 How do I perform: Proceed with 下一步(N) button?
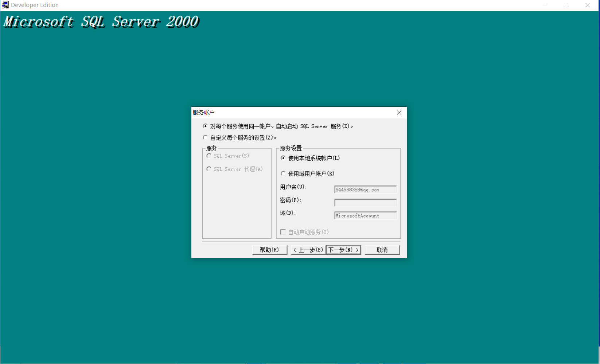point(343,250)
